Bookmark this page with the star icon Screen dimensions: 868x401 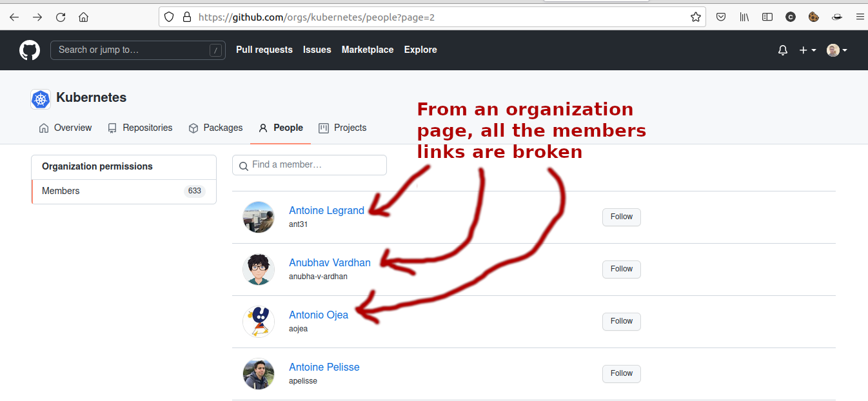696,17
